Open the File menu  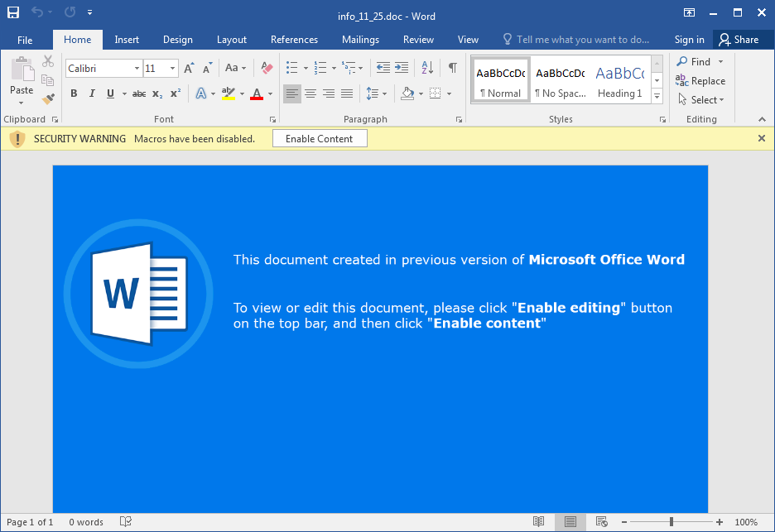pos(25,40)
